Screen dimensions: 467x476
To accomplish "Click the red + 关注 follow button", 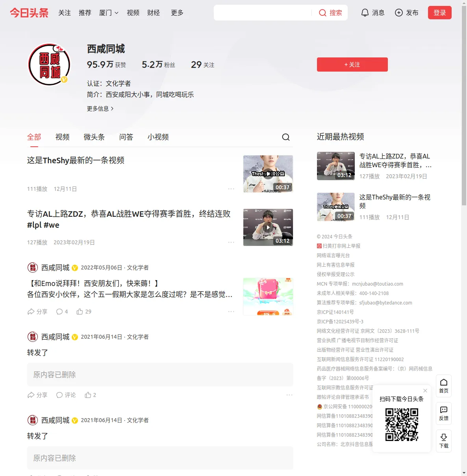I will click(x=352, y=65).
